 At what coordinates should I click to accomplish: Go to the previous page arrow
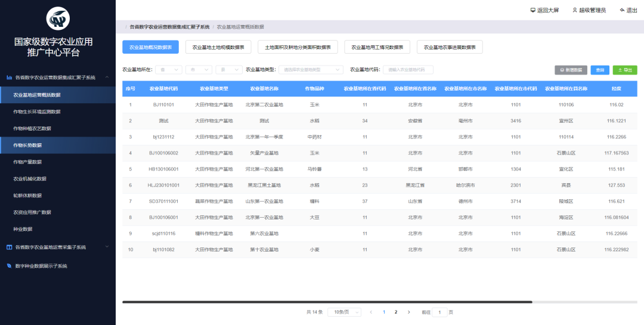pos(371,312)
